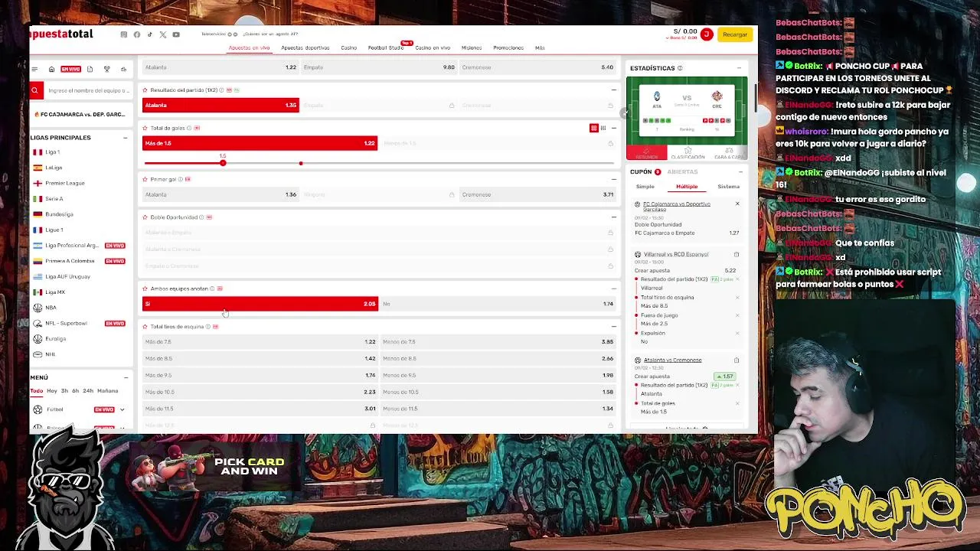This screenshot has width=980, height=551.
Task: Open the TikTok social icon in header
Action: click(x=149, y=34)
